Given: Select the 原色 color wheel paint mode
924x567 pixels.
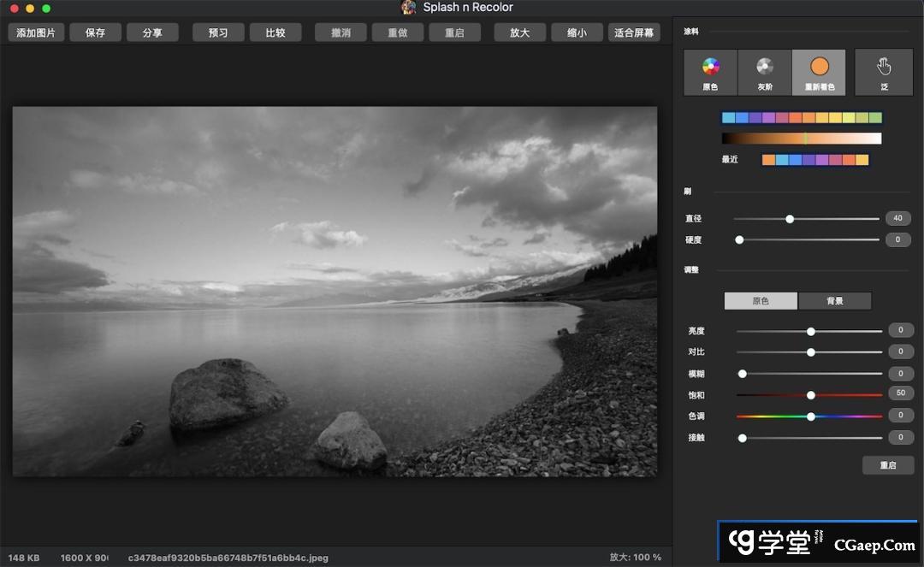Looking at the screenshot, I should (x=710, y=72).
